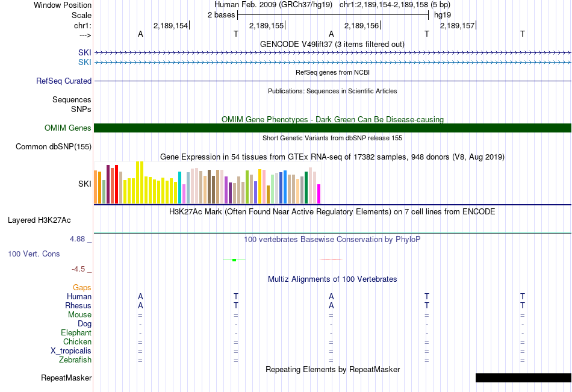Click the Sequences track label

coord(72,99)
